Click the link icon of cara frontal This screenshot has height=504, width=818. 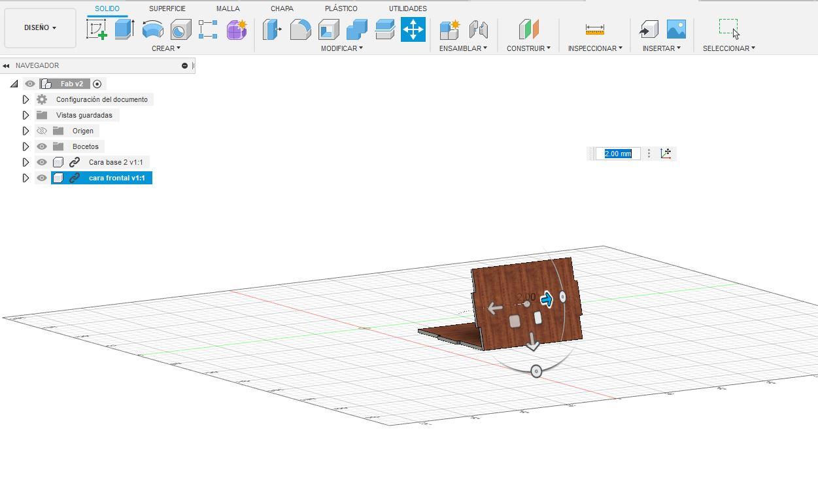click(75, 178)
